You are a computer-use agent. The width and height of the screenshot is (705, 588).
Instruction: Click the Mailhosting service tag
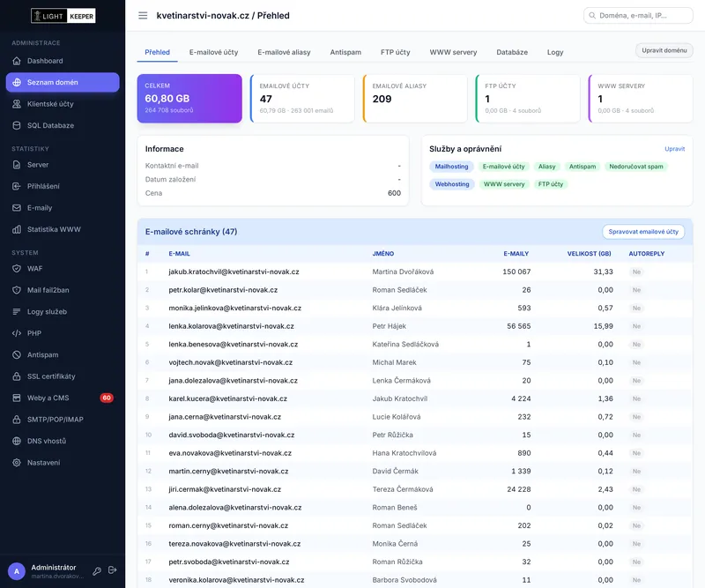pyautogui.click(x=451, y=167)
